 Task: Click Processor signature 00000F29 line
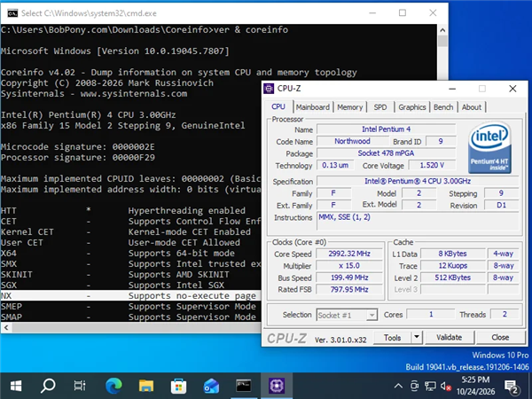click(x=78, y=158)
